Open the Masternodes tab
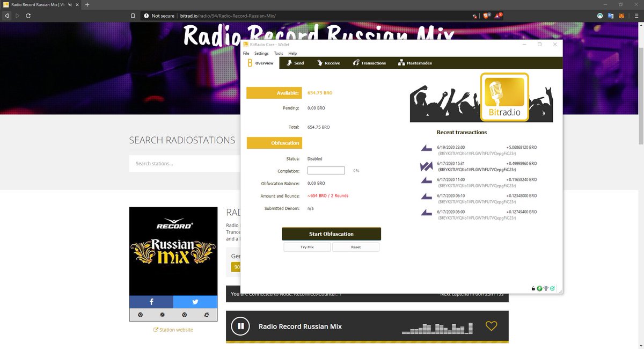This screenshot has width=644, height=349. pos(415,63)
